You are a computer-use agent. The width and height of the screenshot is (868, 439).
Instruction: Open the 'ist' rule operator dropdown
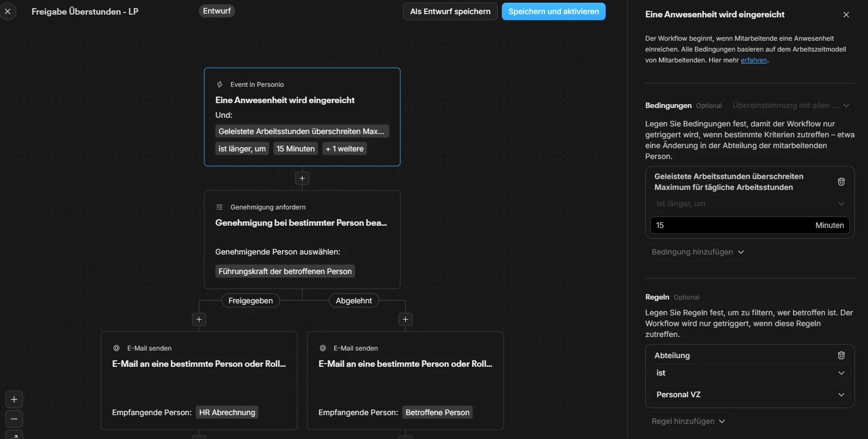[750, 373]
